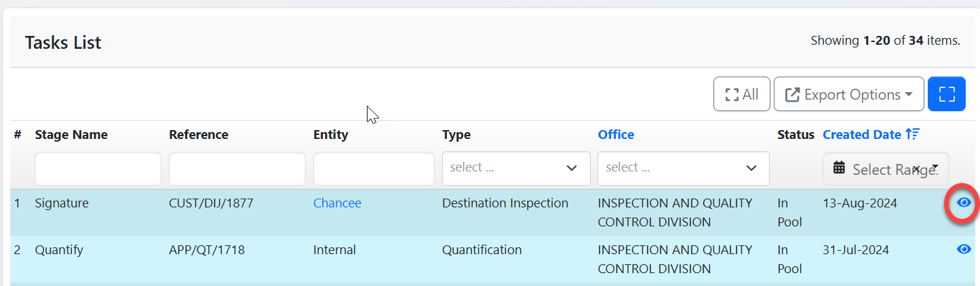The height and width of the screenshot is (286, 980).
Task: Select the APP/QT/1718 reference cell
Action: tap(207, 250)
